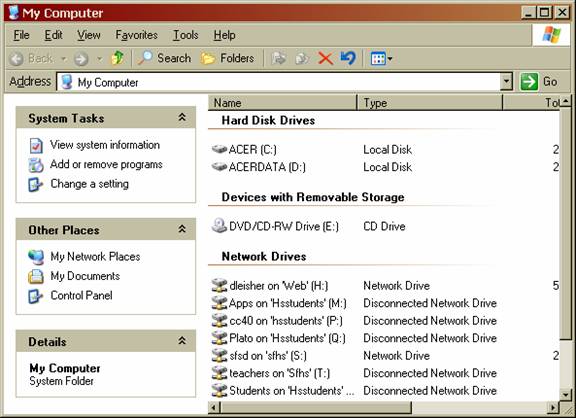Screen dimensions: 576x418
Task: Click Change a setting link
Action: [90, 184]
